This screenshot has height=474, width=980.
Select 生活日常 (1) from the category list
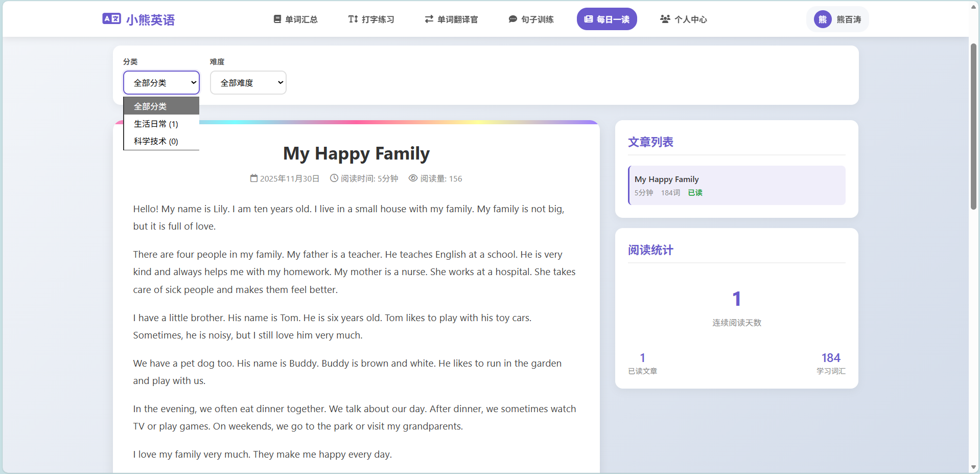coord(156,124)
